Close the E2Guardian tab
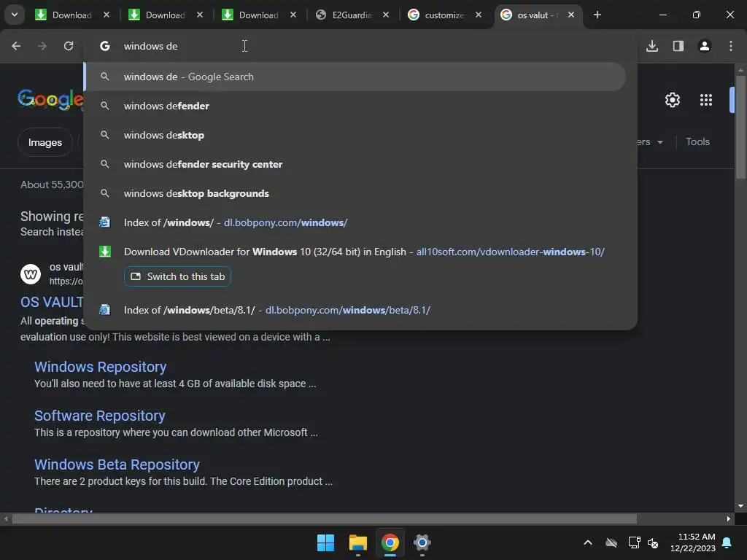This screenshot has width=747, height=560. (x=386, y=15)
